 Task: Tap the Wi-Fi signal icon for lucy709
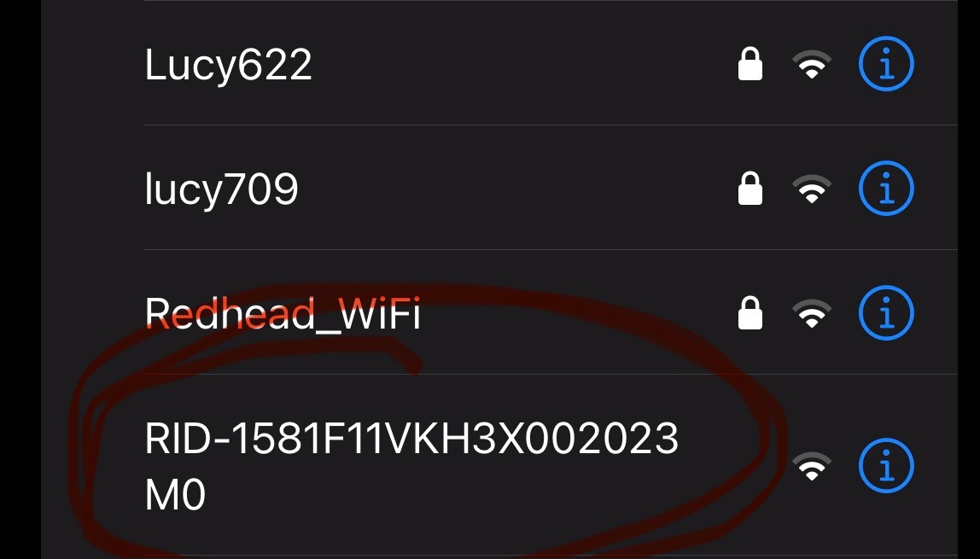(812, 189)
